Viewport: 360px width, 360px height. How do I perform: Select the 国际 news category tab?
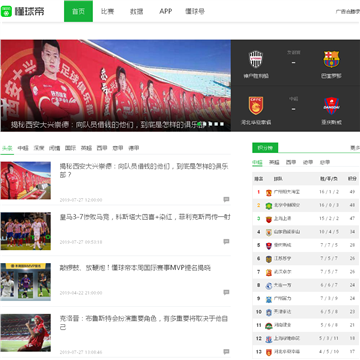pos(70,148)
